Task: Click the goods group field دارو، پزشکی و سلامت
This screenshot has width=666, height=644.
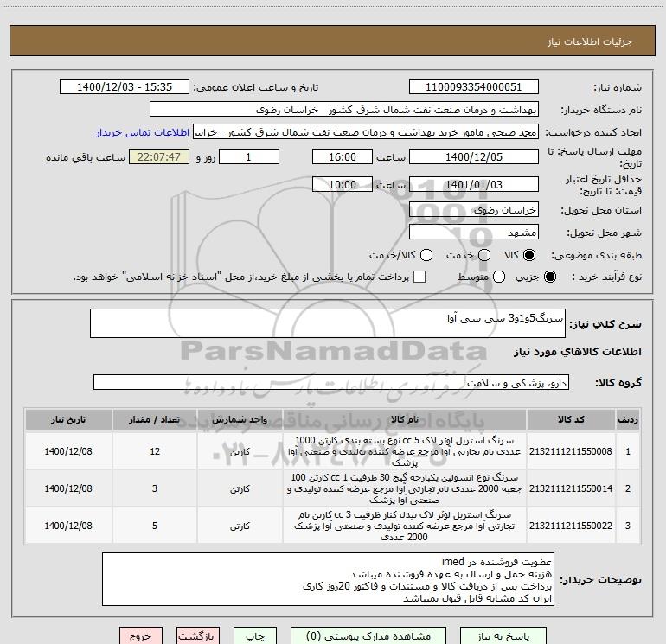Action: click(331, 382)
